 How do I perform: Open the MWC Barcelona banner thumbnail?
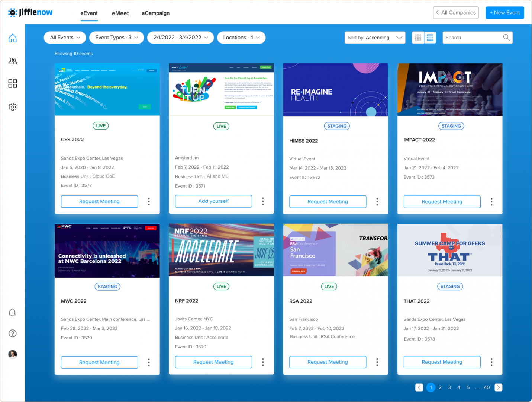[x=107, y=251]
